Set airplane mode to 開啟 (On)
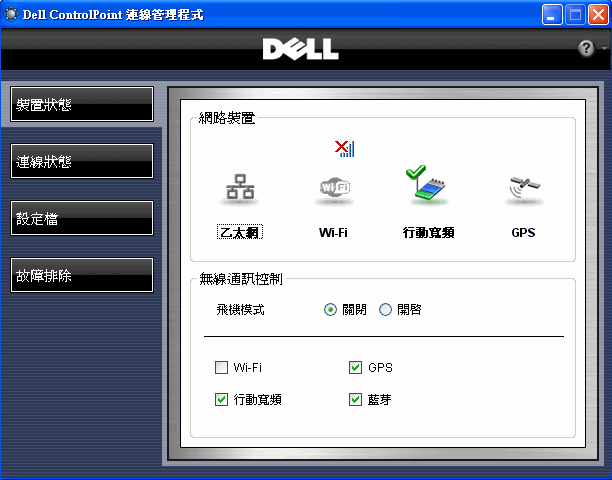 tap(385, 309)
